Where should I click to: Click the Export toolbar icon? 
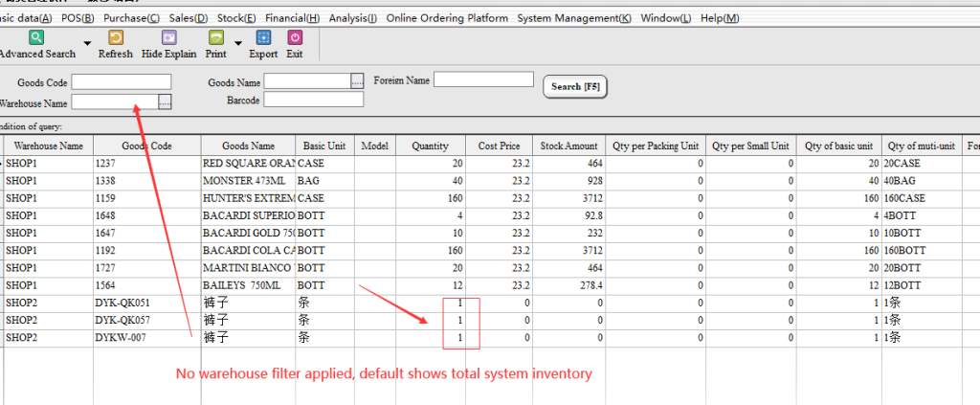(263, 38)
